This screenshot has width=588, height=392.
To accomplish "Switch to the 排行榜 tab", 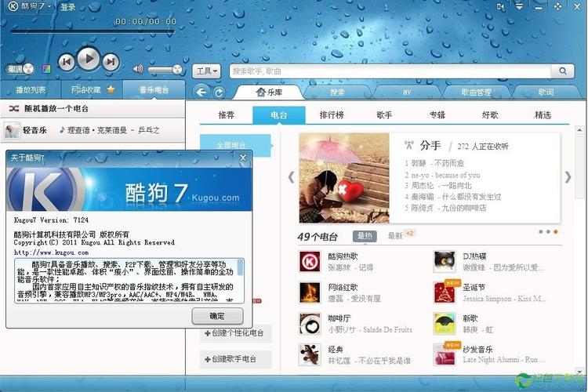I will click(x=331, y=115).
